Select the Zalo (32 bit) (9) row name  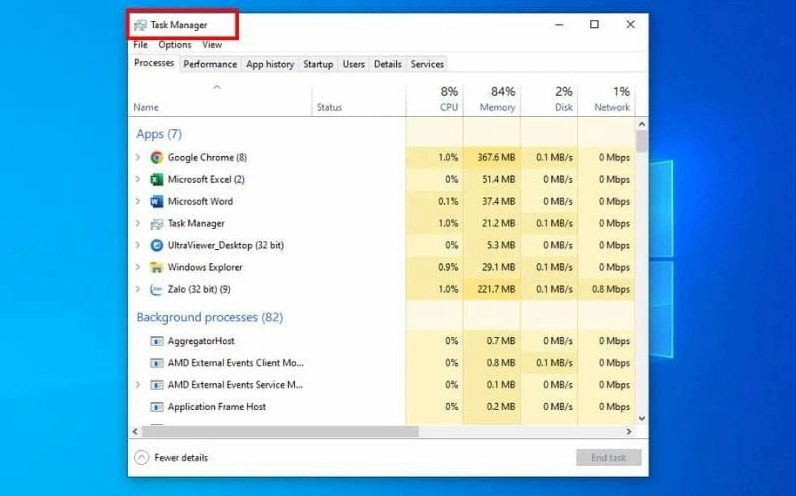tap(199, 289)
